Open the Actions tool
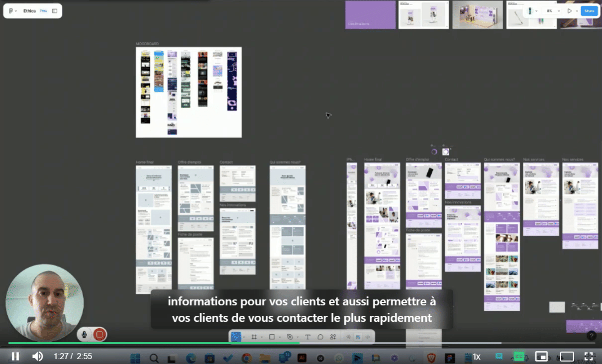The image size is (602, 364). click(333, 337)
